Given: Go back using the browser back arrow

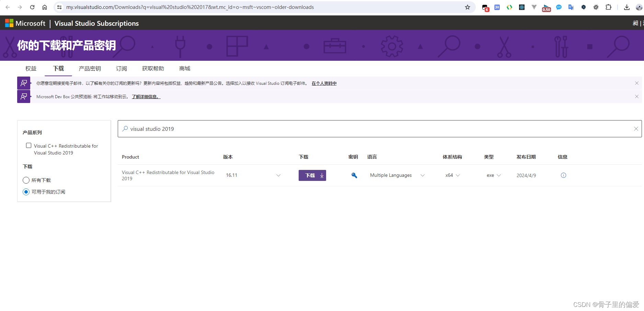Looking at the screenshot, I should coord(8,7).
